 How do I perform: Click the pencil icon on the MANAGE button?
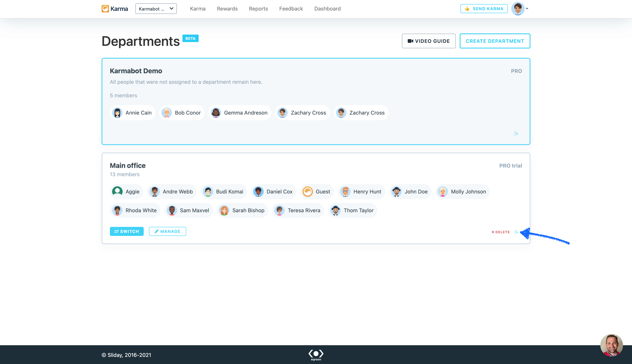[157, 231]
